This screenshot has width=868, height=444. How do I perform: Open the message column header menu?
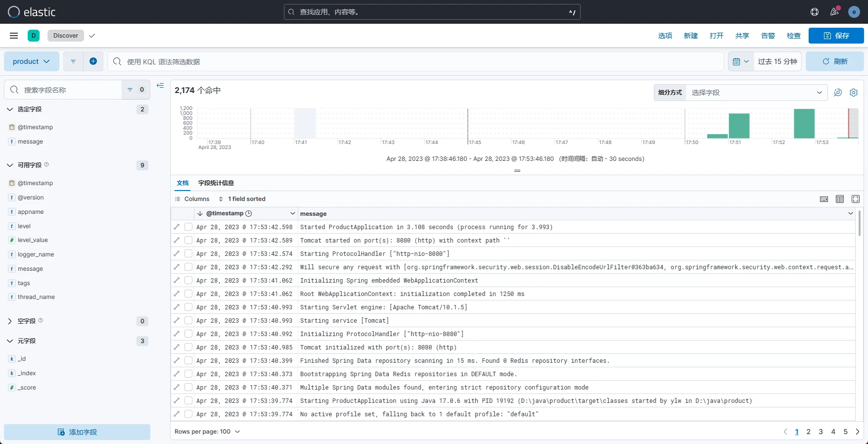tap(851, 213)
